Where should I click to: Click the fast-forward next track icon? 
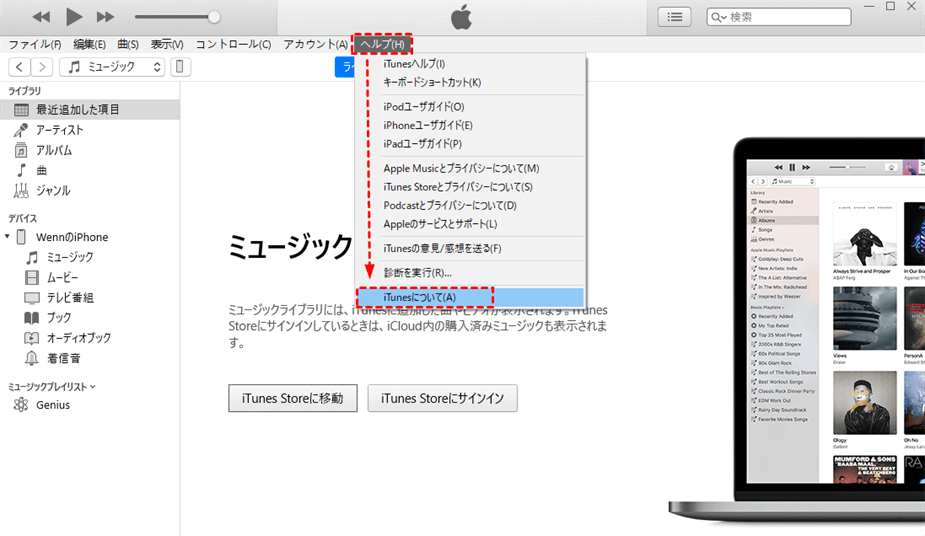107,17
